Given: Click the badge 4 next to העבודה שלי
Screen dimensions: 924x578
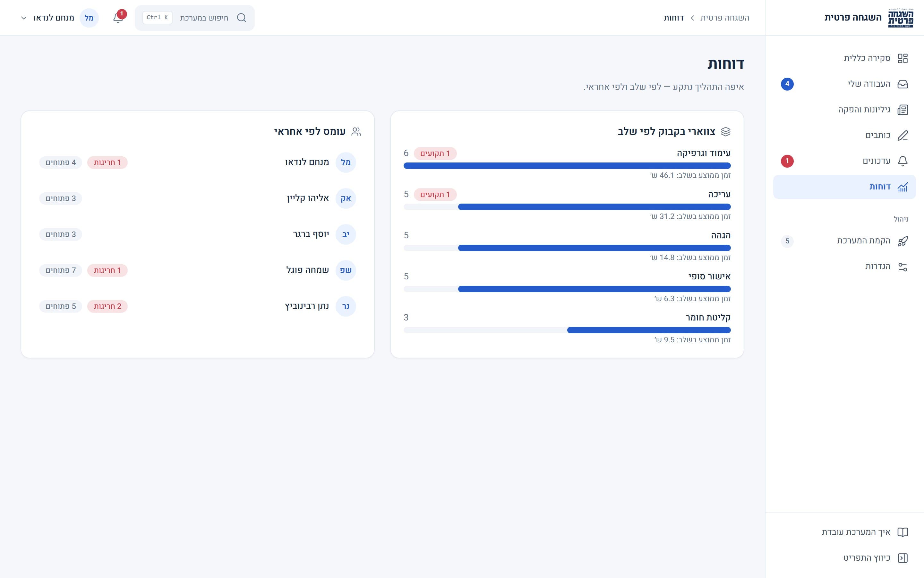Looking at the screenshot, I should click(x=787, y=84).
